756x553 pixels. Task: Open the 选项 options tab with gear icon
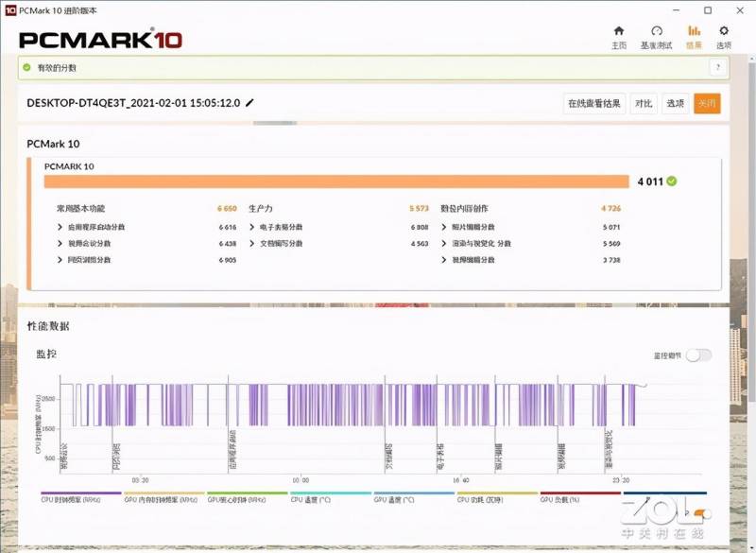(724, 38)
